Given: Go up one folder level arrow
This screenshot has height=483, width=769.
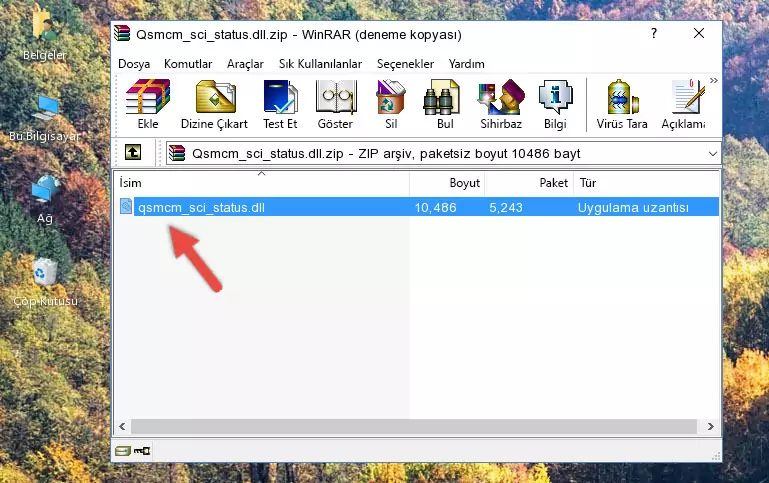Looking at the screenshot, I should (133, 153).
